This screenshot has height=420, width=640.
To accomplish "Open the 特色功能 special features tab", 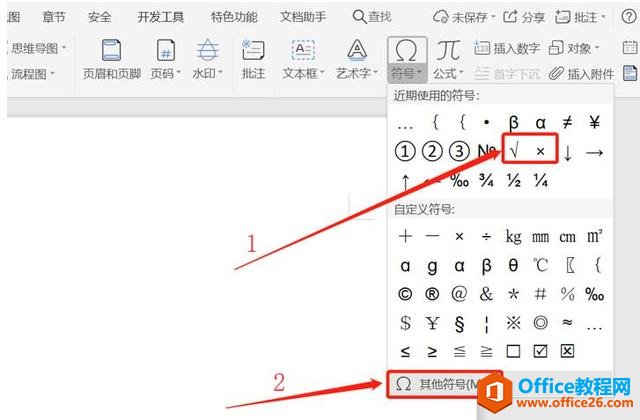I will 234,17.
